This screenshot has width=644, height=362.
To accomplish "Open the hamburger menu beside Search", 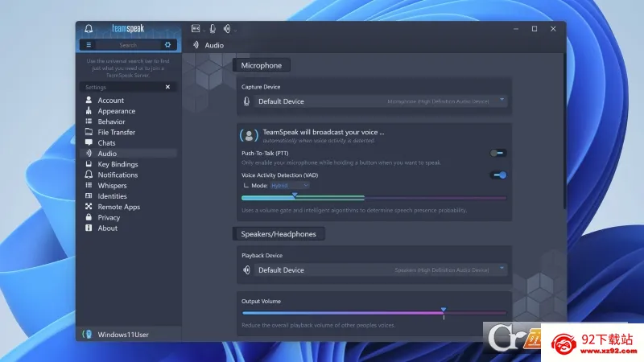I will [x=89, y=45].
